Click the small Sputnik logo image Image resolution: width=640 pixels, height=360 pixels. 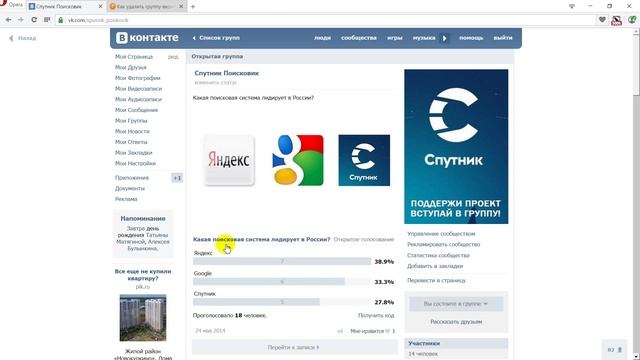pos(364,160)
